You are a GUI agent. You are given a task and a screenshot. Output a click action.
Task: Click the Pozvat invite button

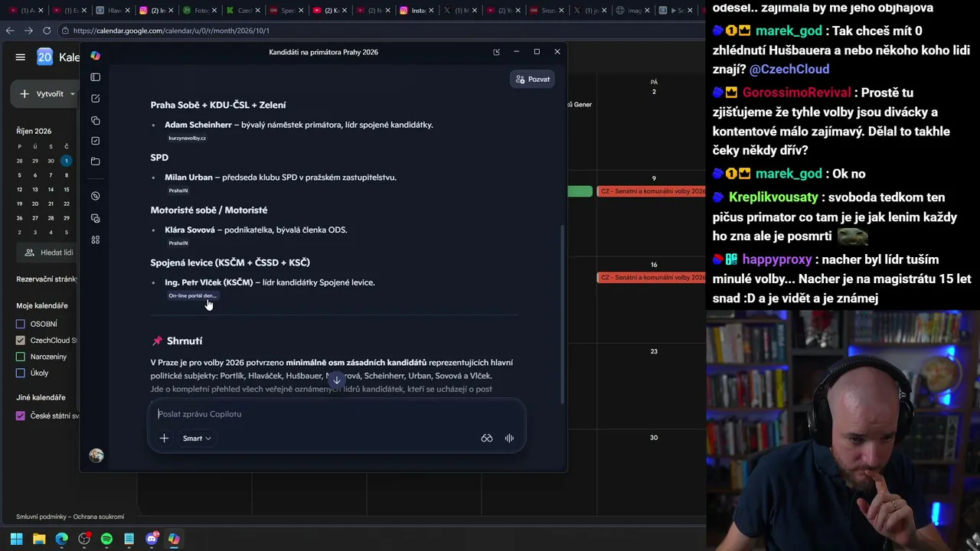(532, 79)
